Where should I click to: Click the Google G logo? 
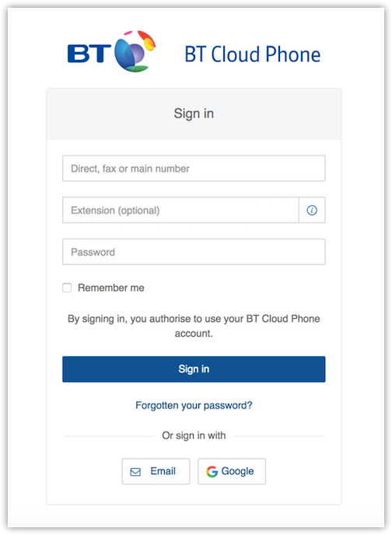(212, 471)
